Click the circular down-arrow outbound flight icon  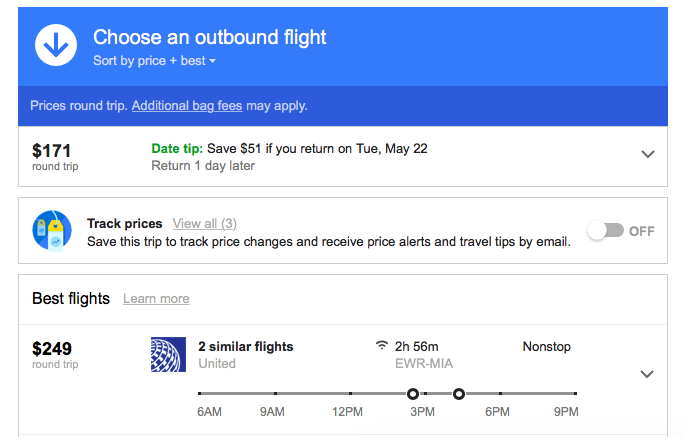(x=56, y=45)
